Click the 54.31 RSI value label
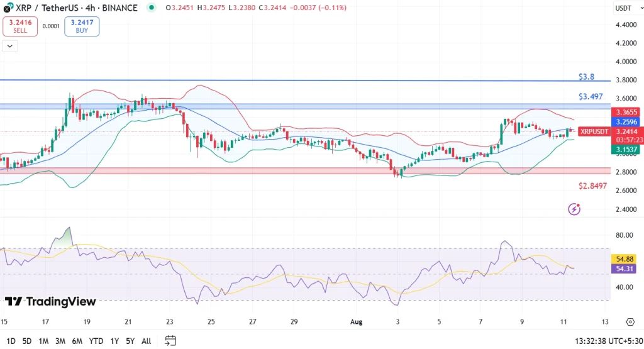 pos(625,269)
